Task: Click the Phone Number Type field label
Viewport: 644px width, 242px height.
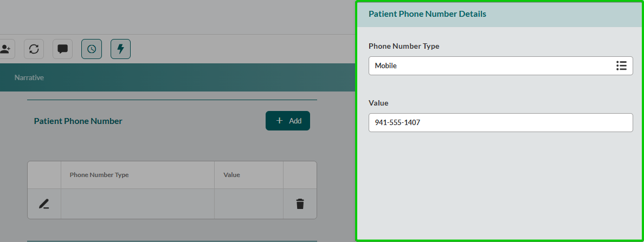Action: [x=404, y=46]
